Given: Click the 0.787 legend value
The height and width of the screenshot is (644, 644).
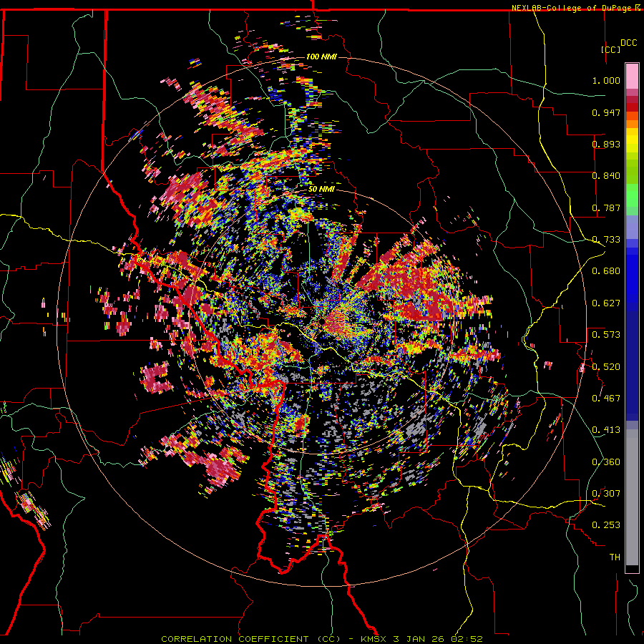Looking at the screenshot, I should pos(606,208).
